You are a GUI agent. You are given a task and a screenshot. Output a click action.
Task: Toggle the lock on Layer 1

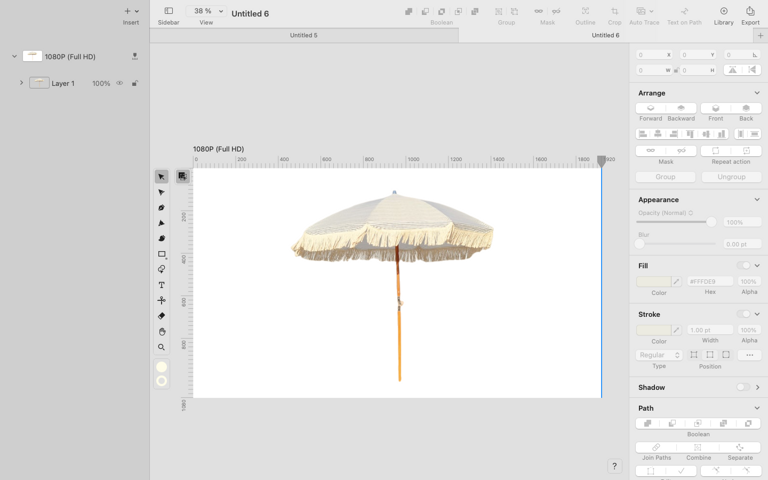[x=135, y=83]
